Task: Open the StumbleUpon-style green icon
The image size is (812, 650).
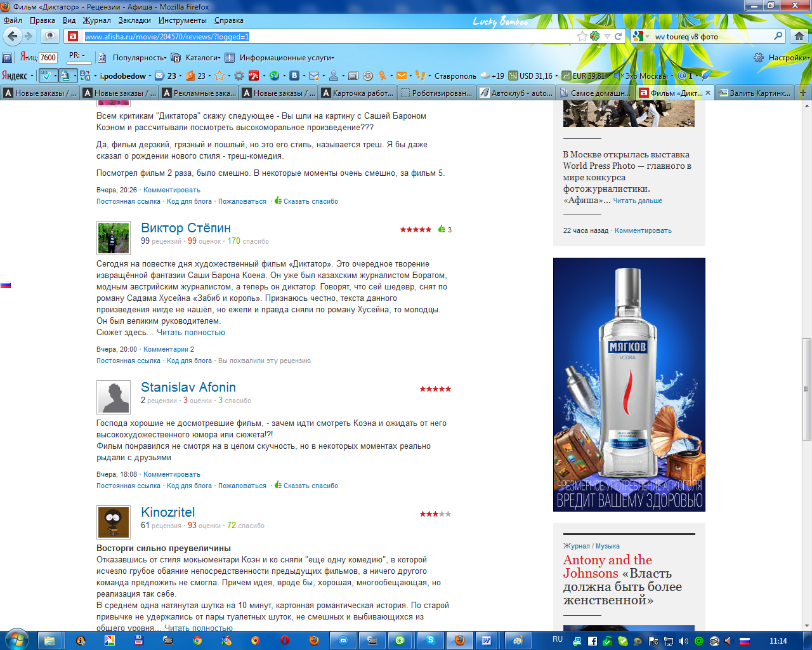Action: click(x=274, y=76)
